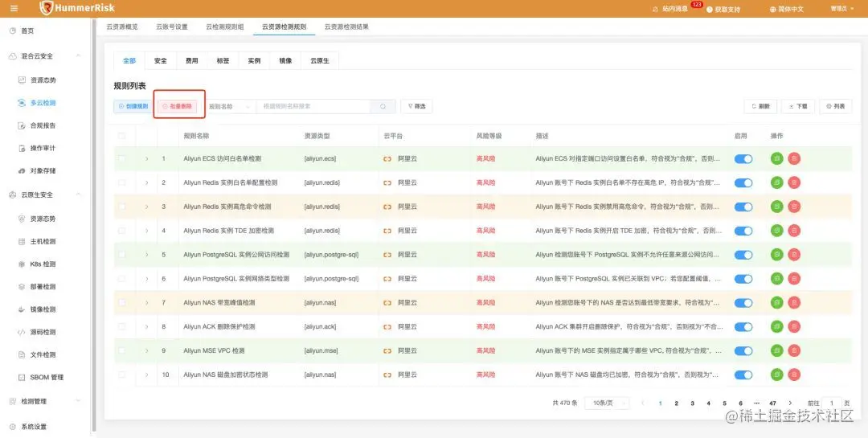Screen dimensions: 868x438
Task: Click the 刷新 refresh button
Action: tap(760, 106)
